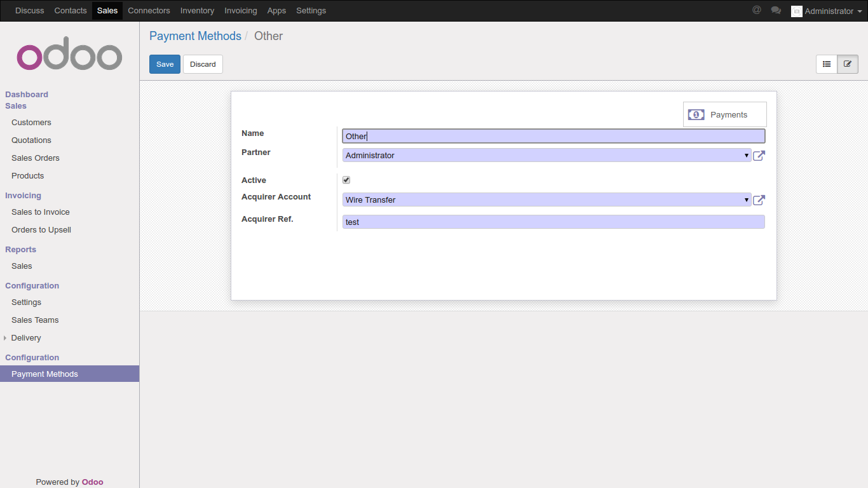The height and width of the screenshot is (488, 868).
Task: Open the Apps menu
Action: click(x=276, y=11)
